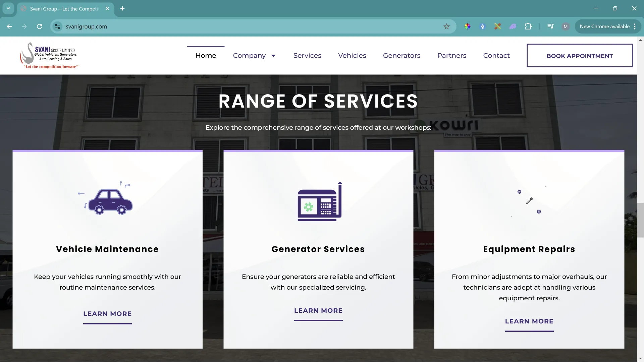This screenshot has height=362, width=644.
Task: Go to the Generators menu item
Action: point(401,56)
